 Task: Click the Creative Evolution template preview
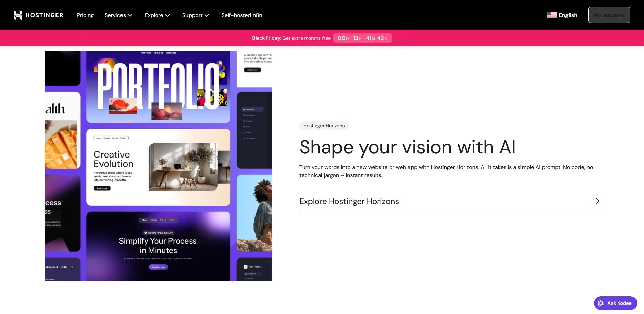point(158,167)
